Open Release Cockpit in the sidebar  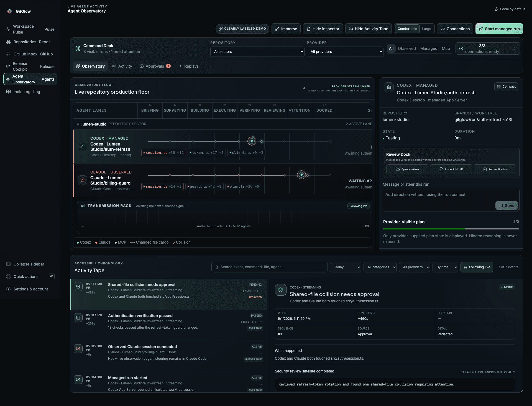coord(30,67)
